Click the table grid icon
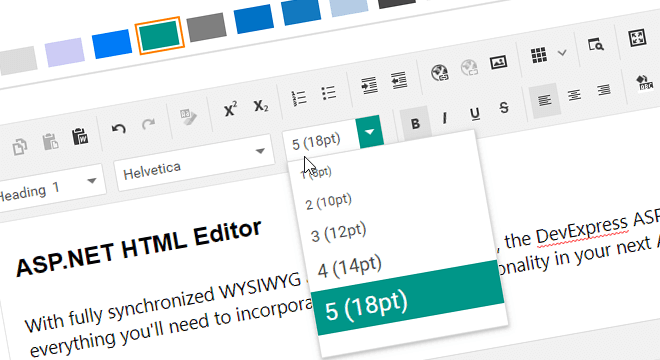Viewport: 660px width, 360px height. pos(539,55)
